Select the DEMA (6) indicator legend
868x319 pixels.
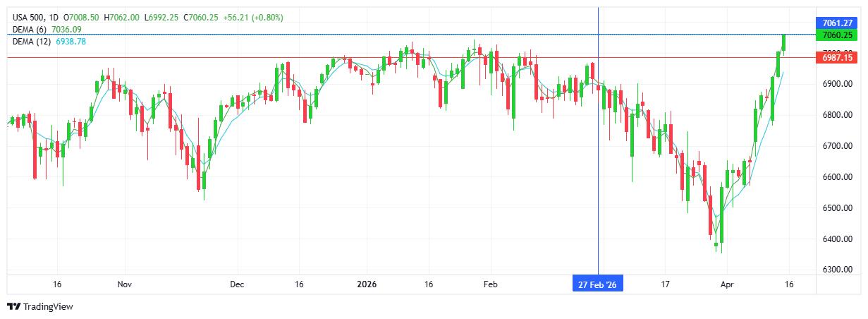[30, 29]
